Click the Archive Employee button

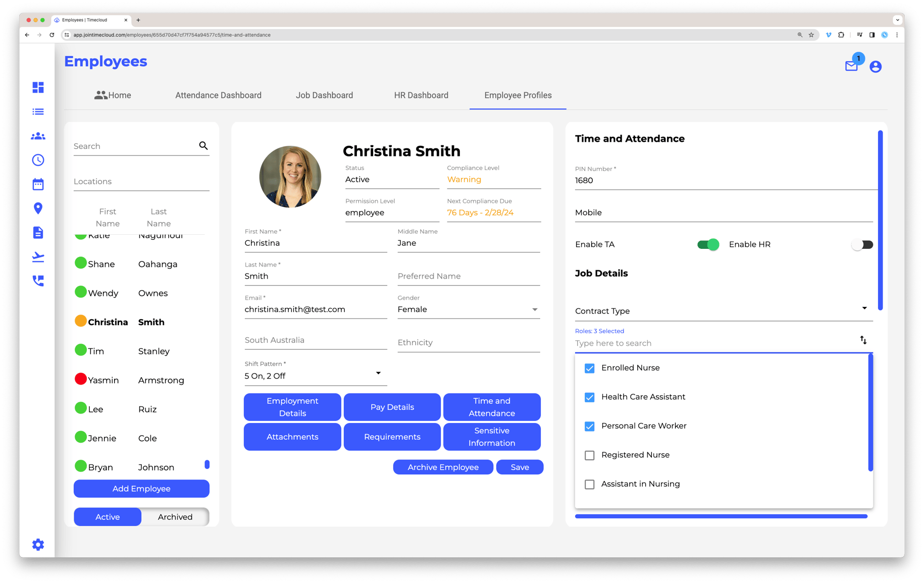tap(443, 467)
